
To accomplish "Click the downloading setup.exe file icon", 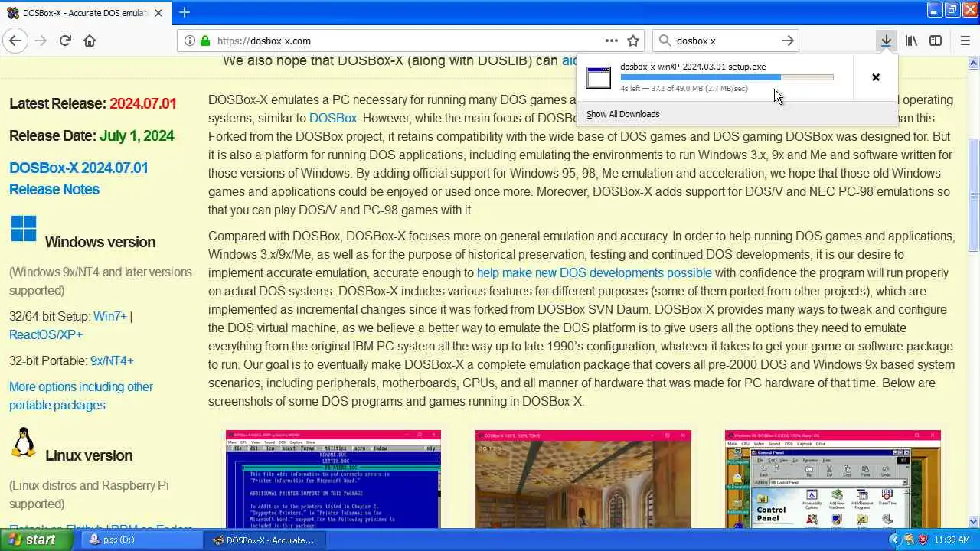I will [599, 77].
